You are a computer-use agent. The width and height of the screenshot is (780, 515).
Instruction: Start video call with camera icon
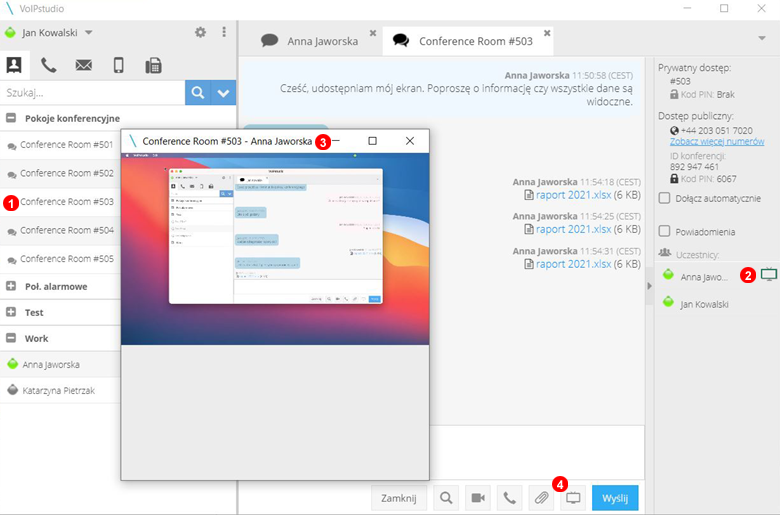pos(478,498)
